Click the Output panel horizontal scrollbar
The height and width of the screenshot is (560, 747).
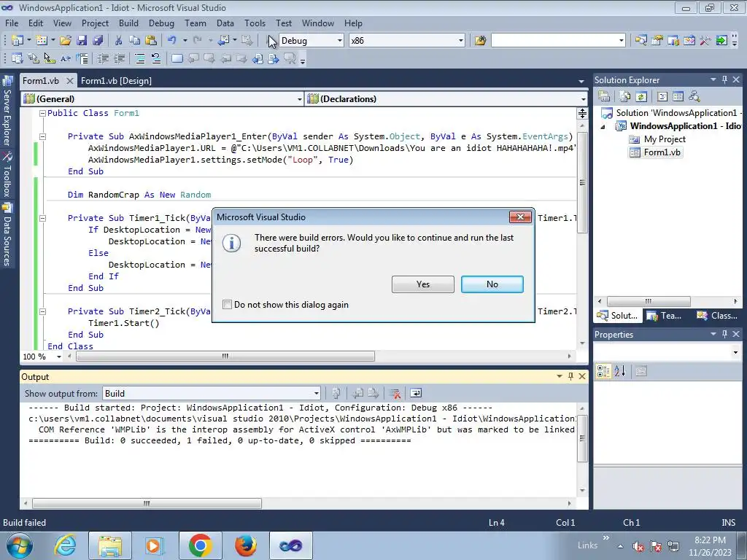click(x=147, y=503)
